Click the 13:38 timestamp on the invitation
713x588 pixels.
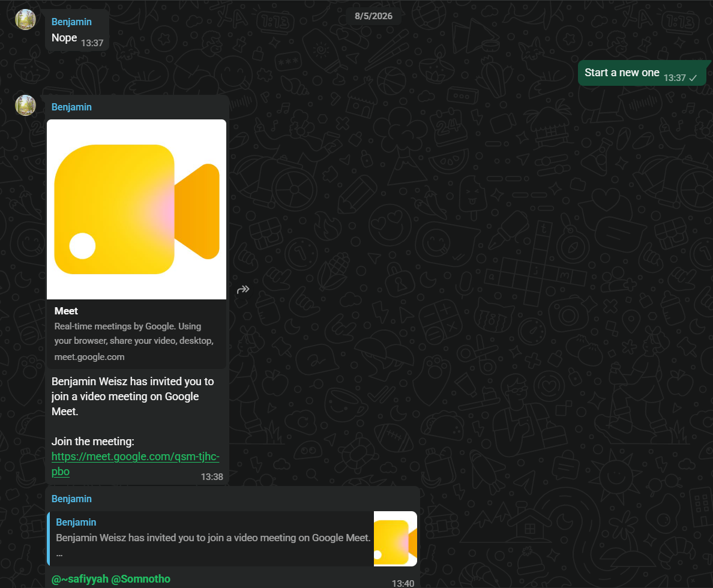[x=212, y=476]
